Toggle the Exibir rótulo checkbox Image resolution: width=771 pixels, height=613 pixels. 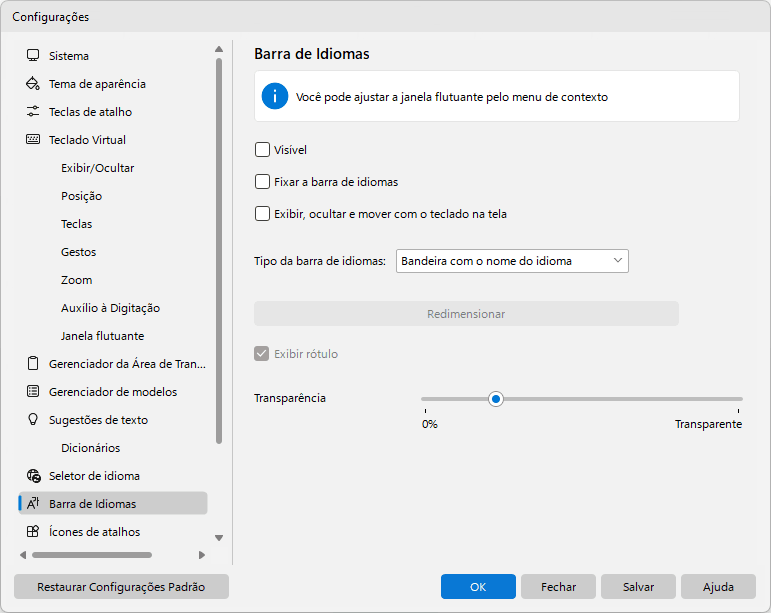[x=262, y=353]
